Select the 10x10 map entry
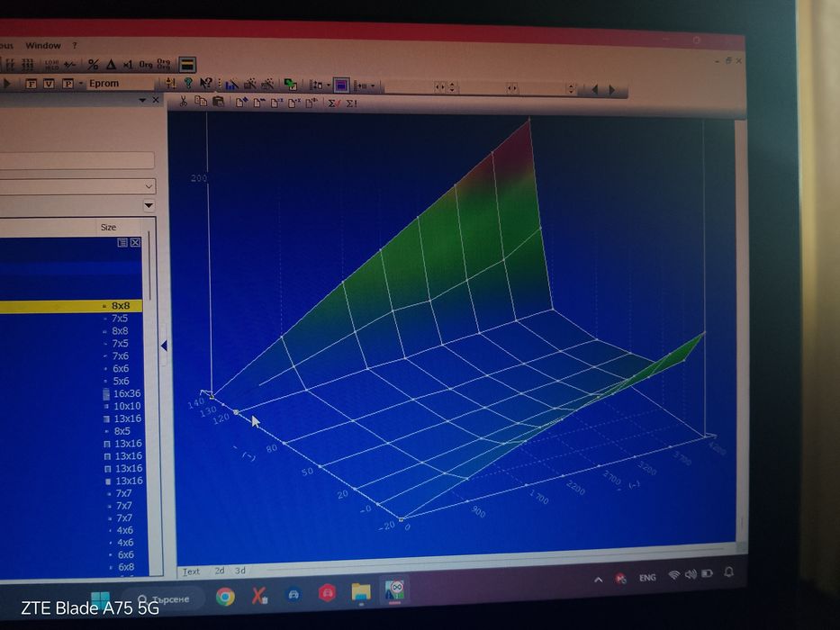The image size is (840, 630). click(127, 406)
